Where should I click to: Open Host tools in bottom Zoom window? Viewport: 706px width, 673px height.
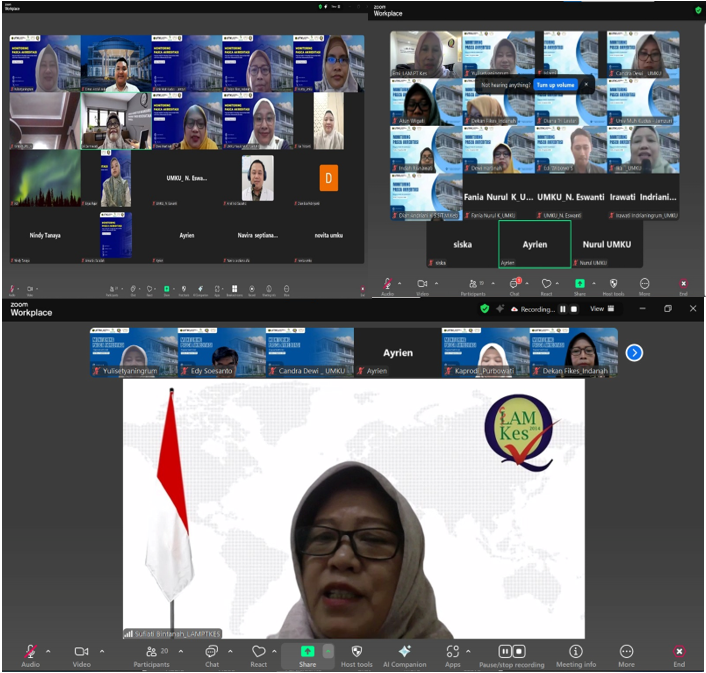[x=357, y=656]
